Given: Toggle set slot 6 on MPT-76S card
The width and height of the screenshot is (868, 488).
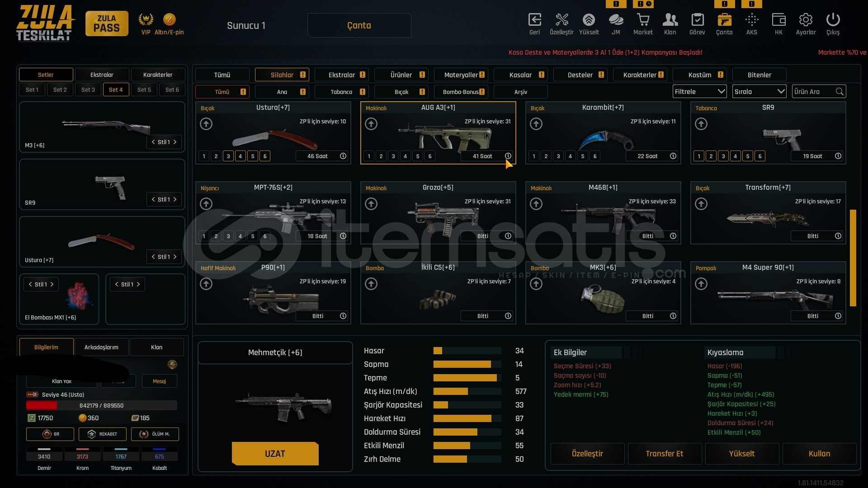Looking at the screenshot, I should [265, 236].
